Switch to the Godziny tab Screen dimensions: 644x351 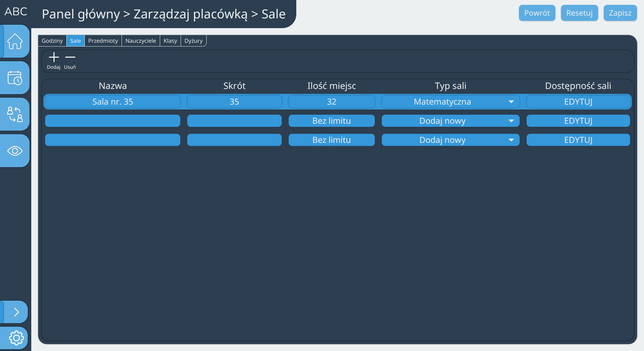52,41
